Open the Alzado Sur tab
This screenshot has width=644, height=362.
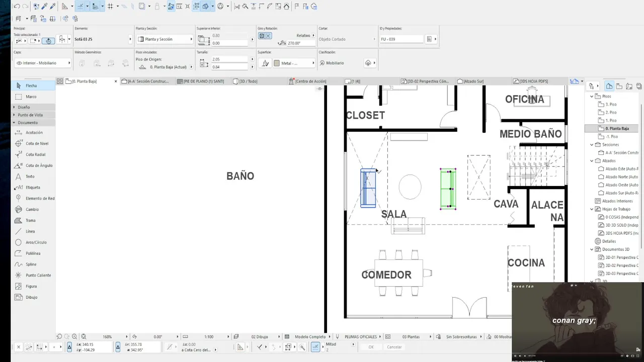(x=473, y=81)
